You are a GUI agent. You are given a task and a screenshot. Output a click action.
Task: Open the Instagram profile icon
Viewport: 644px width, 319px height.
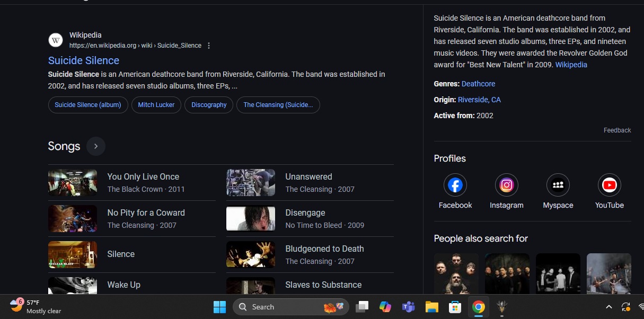tap(507, 185)
